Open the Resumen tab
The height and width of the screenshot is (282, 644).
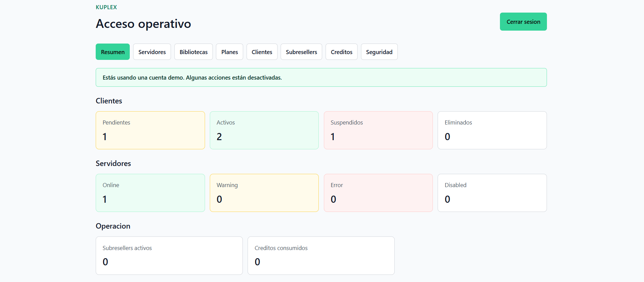click(x=113, y=52)
